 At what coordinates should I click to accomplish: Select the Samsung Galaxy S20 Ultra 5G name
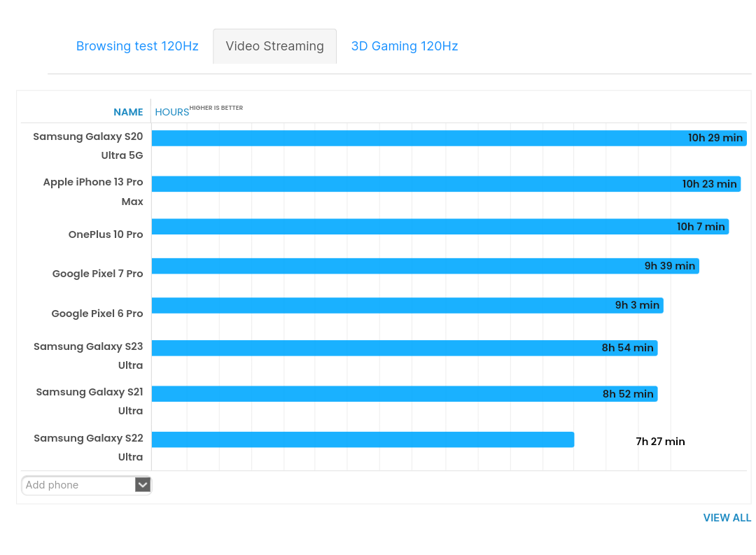click(88, 146)
